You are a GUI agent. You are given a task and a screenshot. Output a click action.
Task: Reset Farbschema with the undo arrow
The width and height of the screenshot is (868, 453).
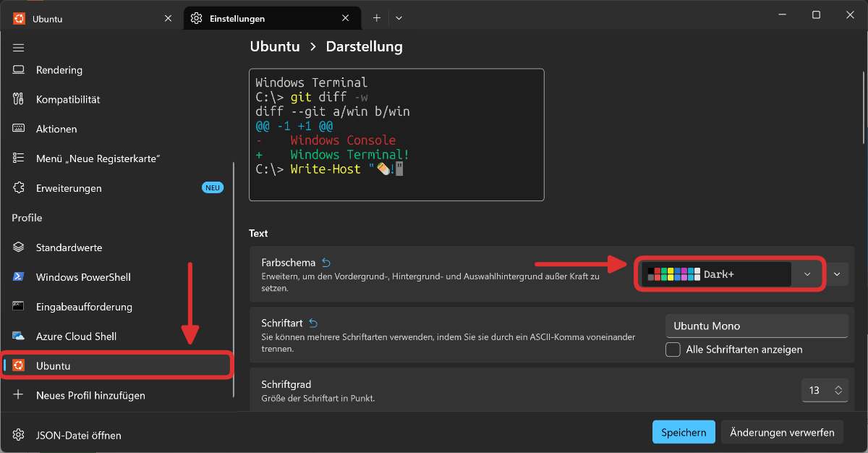point(325,263)
